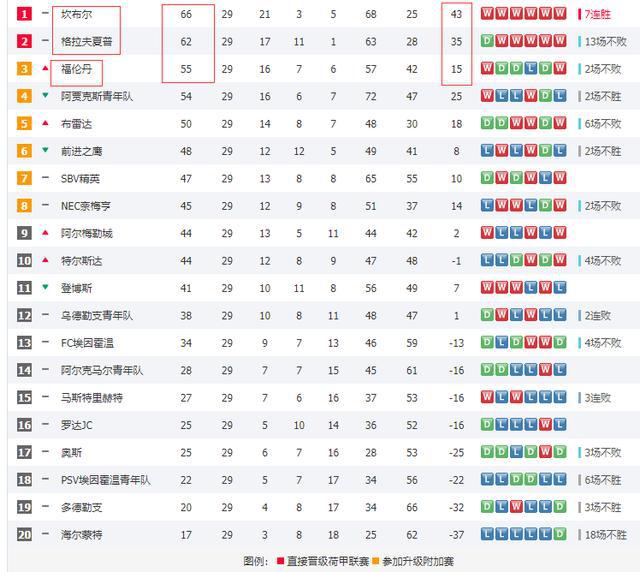Open team PSV埃因霍温青年队
Viewport: 640px width, 572px height.
(x=106, y=480)
